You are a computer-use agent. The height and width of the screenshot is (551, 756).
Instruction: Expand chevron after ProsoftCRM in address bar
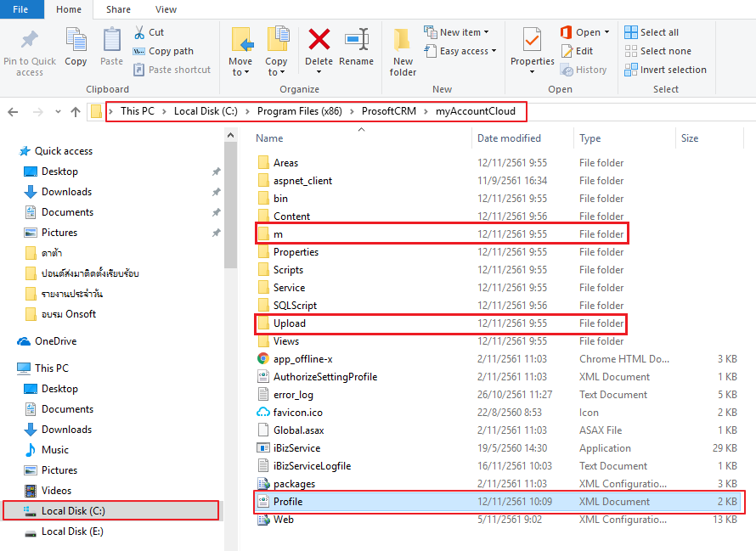(426, 111)
